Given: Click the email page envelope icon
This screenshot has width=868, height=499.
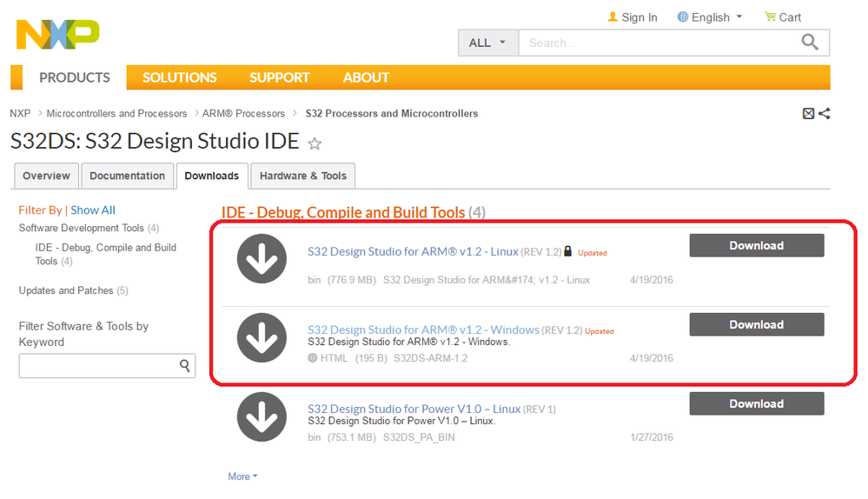Looking at the screenshot, I should pyautogui.click(x=808, y=114).
